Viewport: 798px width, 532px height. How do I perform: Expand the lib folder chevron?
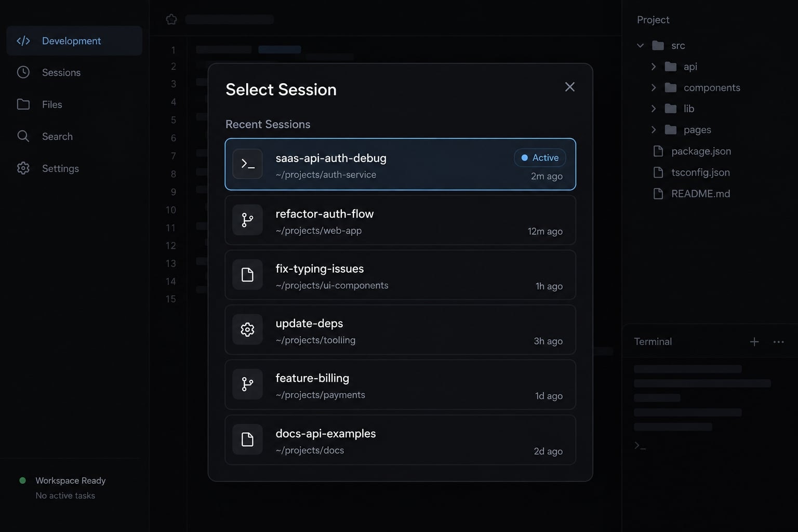coord(654,109)
